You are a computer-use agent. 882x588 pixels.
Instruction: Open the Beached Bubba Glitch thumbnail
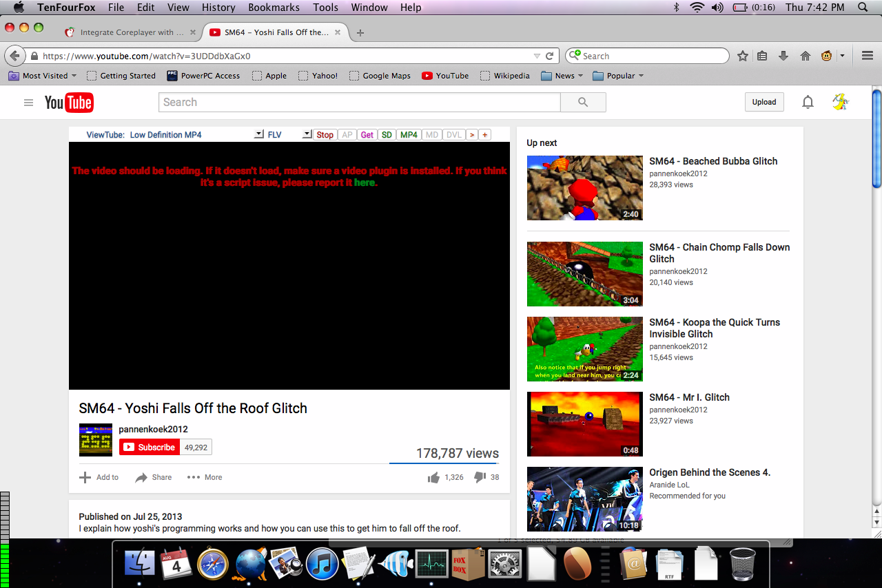click(x=584, y=188)
